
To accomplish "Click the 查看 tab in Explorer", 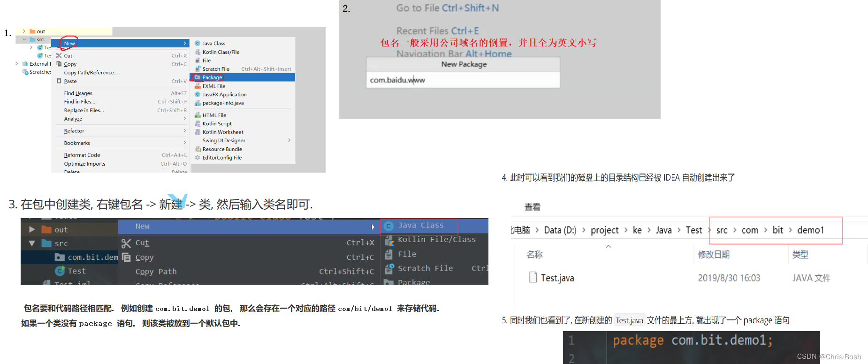I will pos(533,207).
